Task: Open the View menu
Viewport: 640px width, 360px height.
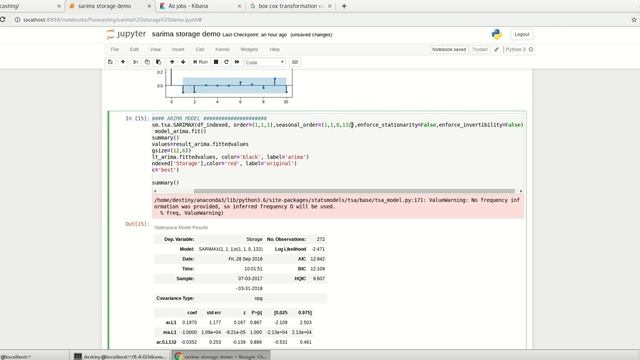Action: pos(155,49)
